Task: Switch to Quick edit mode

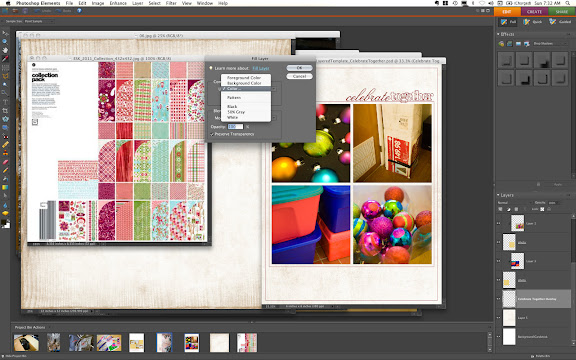Action: (533, 22)
